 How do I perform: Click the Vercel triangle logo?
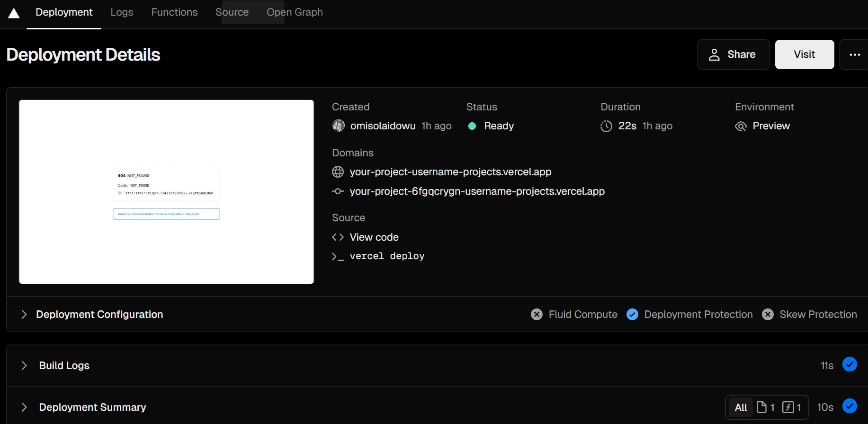coord(14,13)
